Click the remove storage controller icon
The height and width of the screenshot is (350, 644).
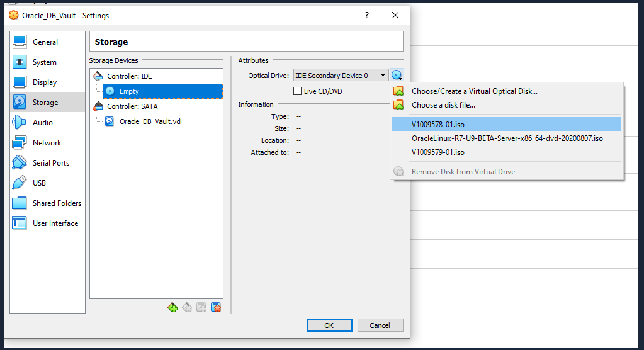pos(187,307)
